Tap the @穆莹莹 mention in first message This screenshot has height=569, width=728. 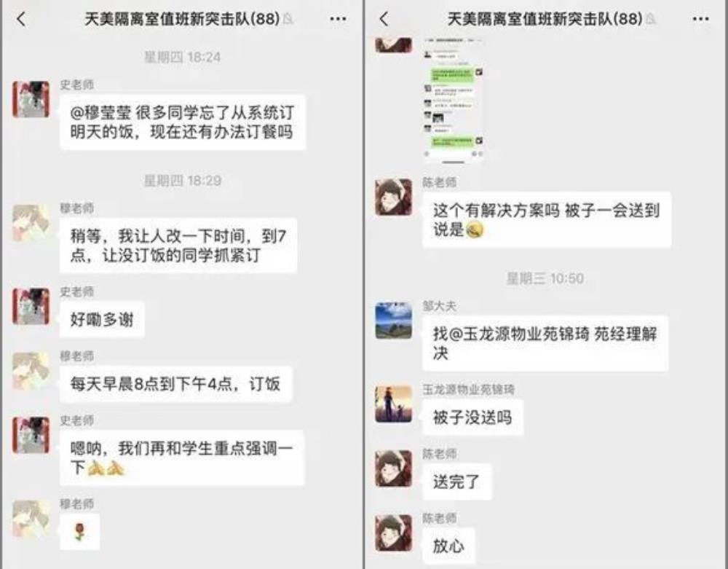tap(100, 113)
